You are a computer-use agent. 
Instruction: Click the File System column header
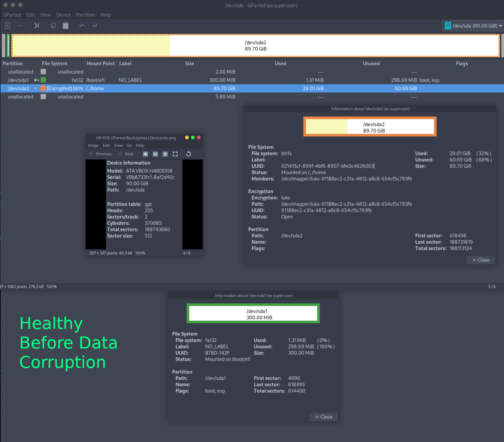pyautogui.click(x=62, y=63)
